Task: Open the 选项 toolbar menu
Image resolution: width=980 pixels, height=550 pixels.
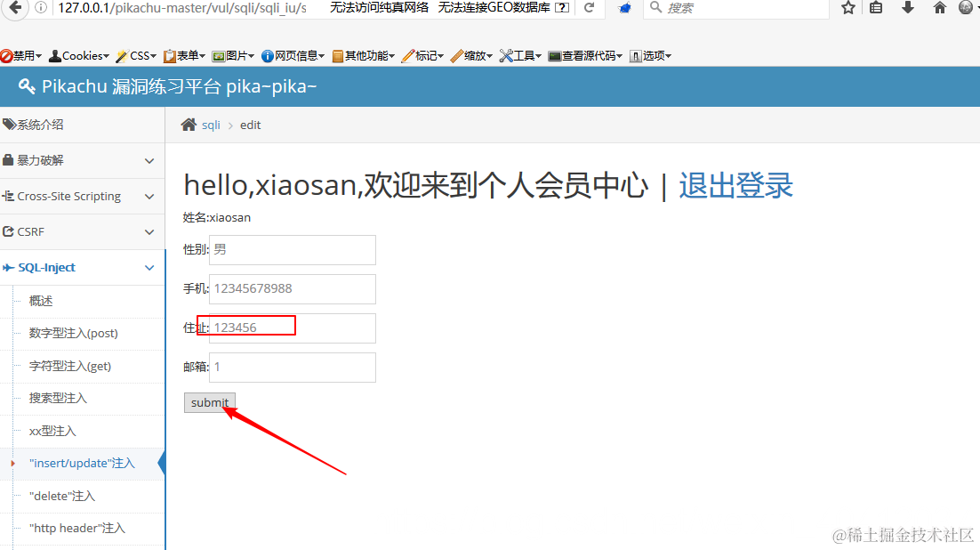Action: click(x=650, y=56)
